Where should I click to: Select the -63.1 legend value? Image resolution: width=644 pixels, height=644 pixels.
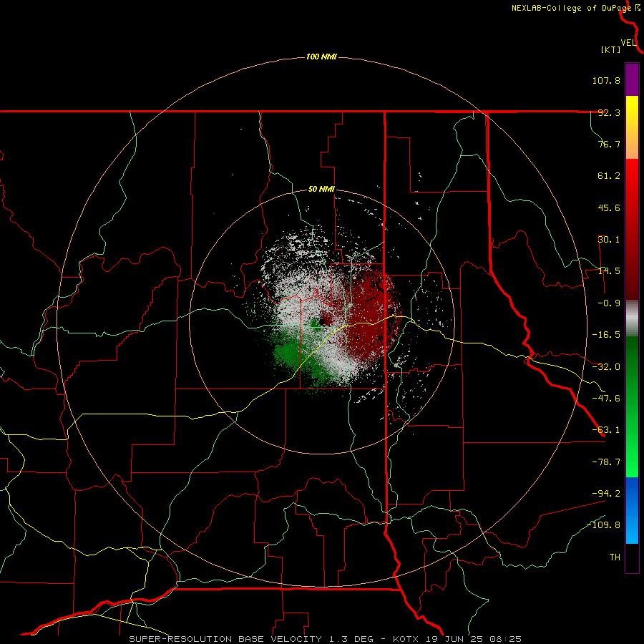606,430
